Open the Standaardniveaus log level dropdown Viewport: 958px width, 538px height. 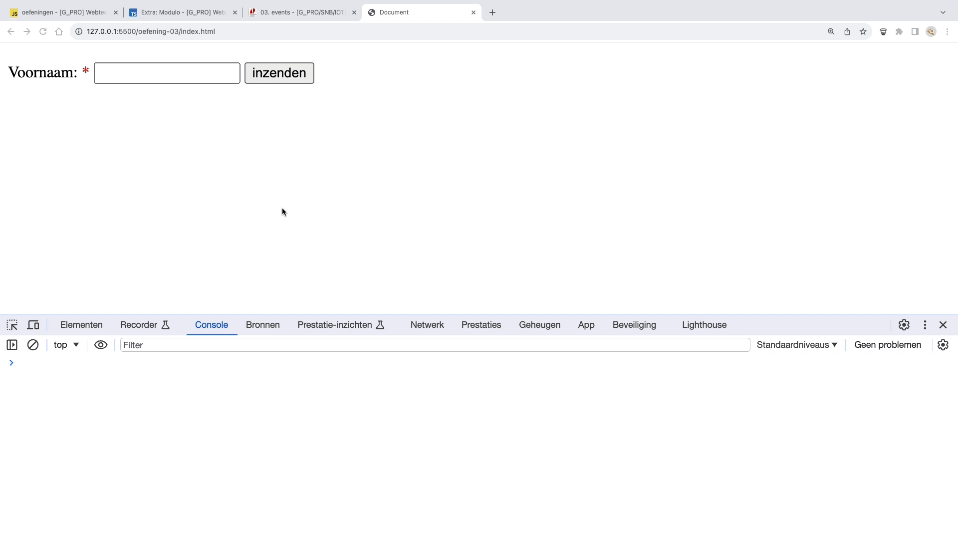(x=796, y=345)
